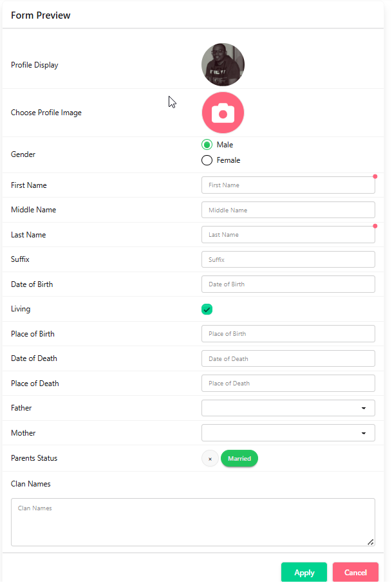The image size is (392, 583).
Task: Remove parents status with the x icon
Action: click(210, 458)
